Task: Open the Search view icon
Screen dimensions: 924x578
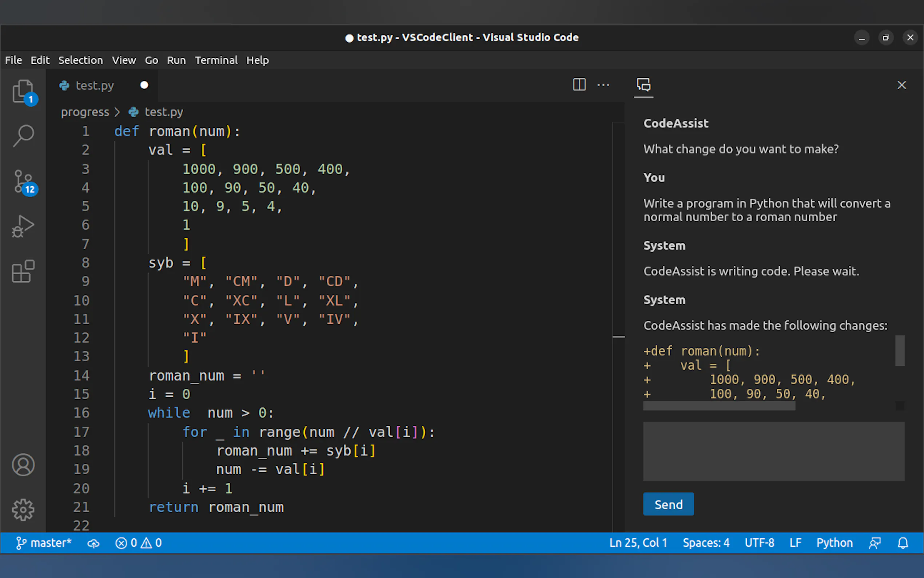Action: pos(23,136)
